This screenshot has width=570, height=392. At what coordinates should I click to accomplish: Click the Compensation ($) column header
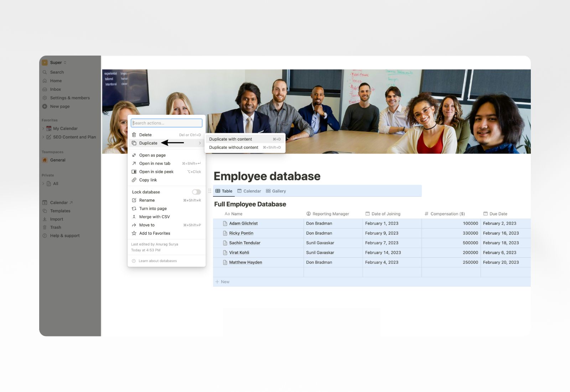click(445, 214)
